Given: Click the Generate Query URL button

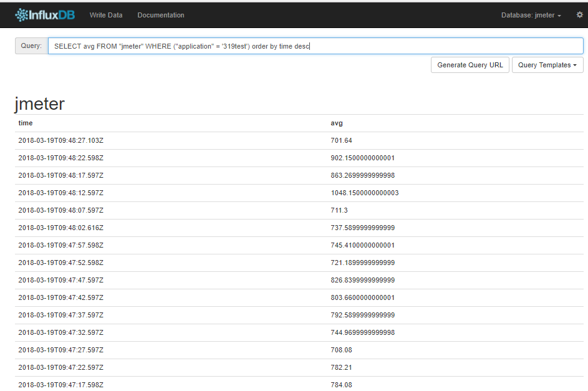Looking at the screenshot, I should pos(470,65).
